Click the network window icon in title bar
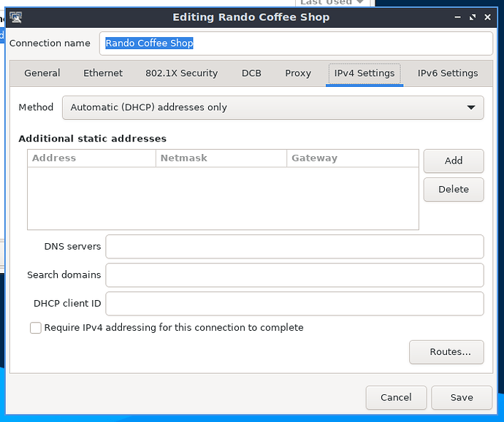Image resolution: width=504 pixels, height=422 pixels. (15, 17)
